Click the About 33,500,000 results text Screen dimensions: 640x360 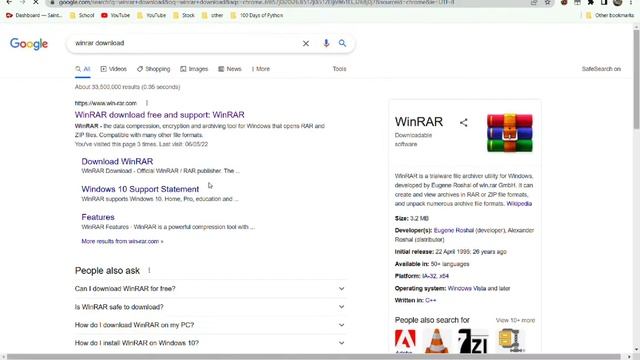(x=127, y=87)
